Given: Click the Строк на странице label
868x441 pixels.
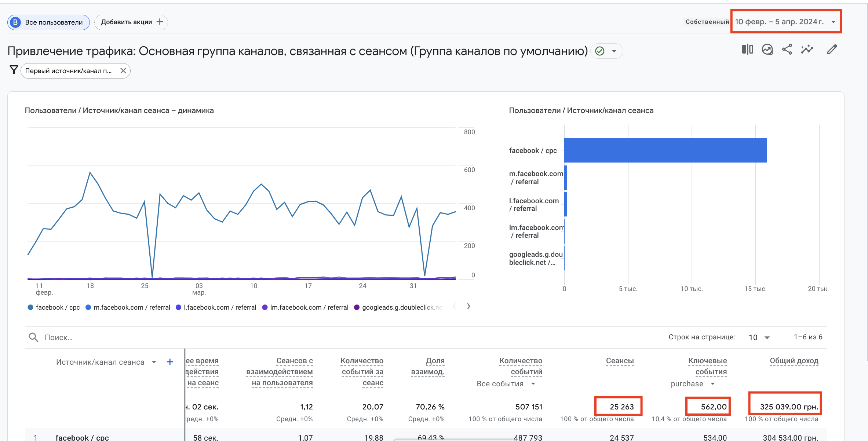Looking at the screenshot, I should tap(702, 337).
